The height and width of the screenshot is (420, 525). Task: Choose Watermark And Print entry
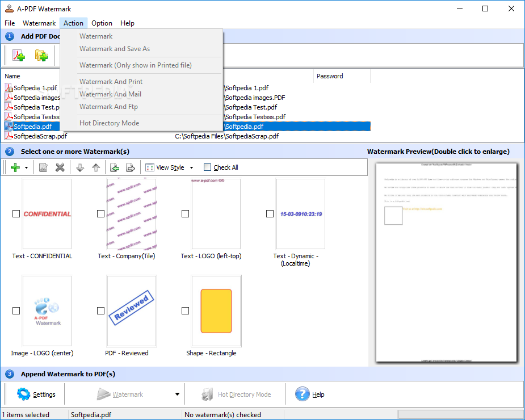pyautogui.click(x=141, y=81)
